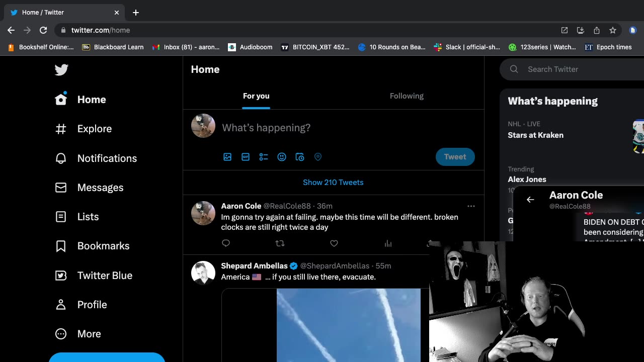The image size is (644, 362).
Task: Open the BITCOIN_XBT bookmark
Action: pyautogui.click(x=315, y=47)
